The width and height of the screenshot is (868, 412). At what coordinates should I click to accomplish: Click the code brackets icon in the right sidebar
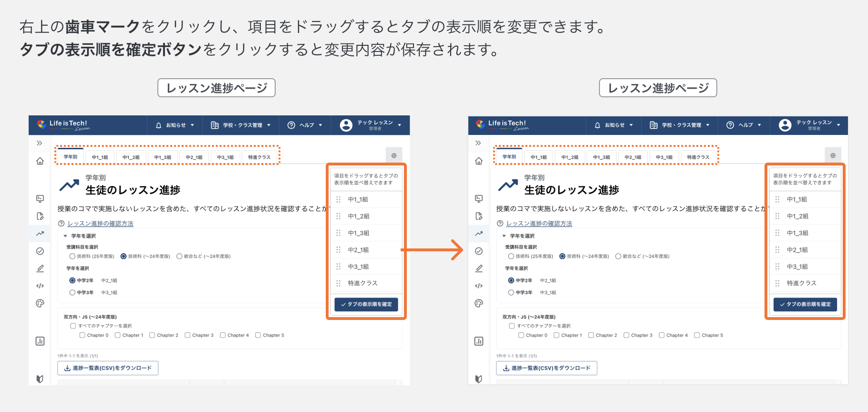click(479, 286)
